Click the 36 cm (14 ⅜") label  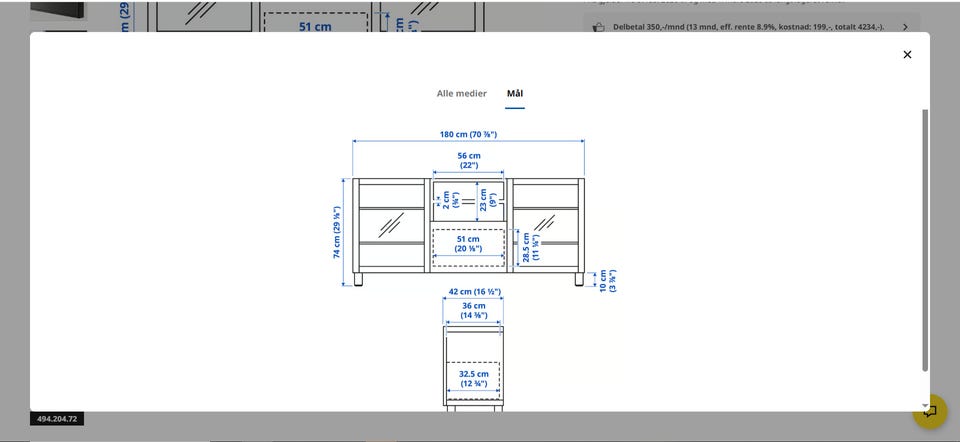click(x=474, y=310)
